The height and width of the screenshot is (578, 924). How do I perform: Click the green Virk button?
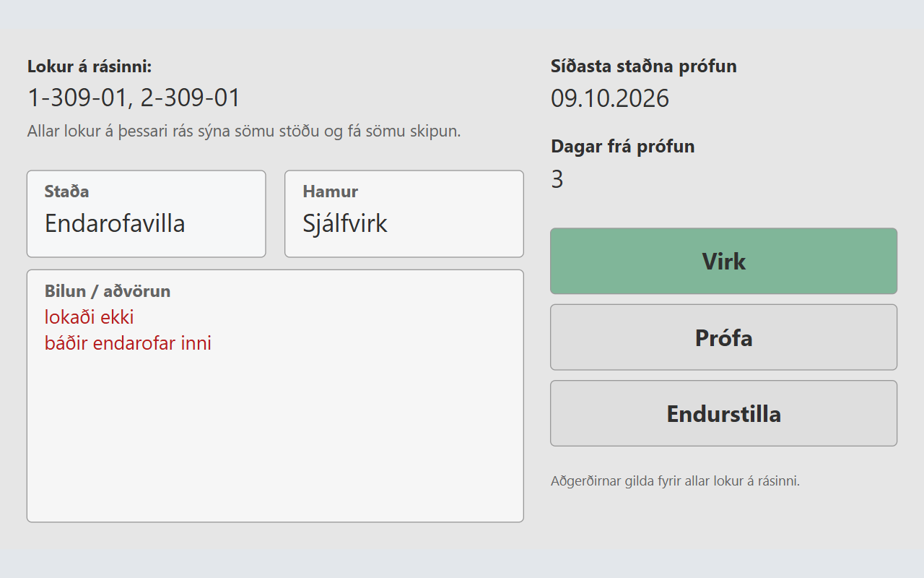723,261
